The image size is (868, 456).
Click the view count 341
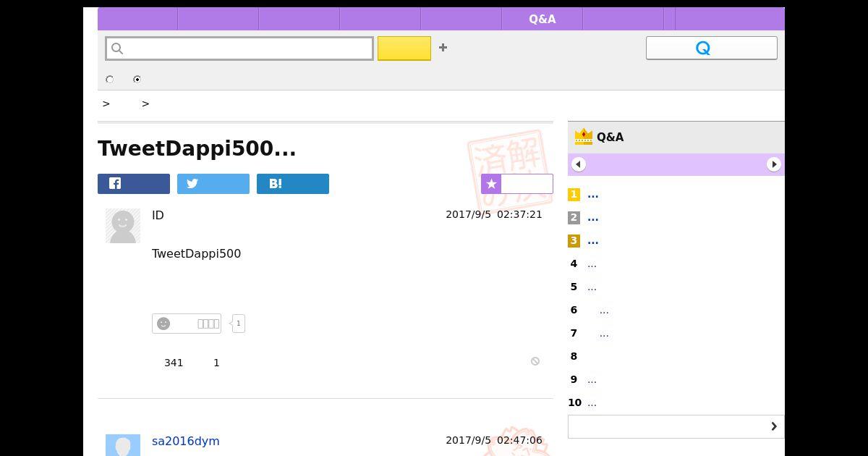click(174, 363)
